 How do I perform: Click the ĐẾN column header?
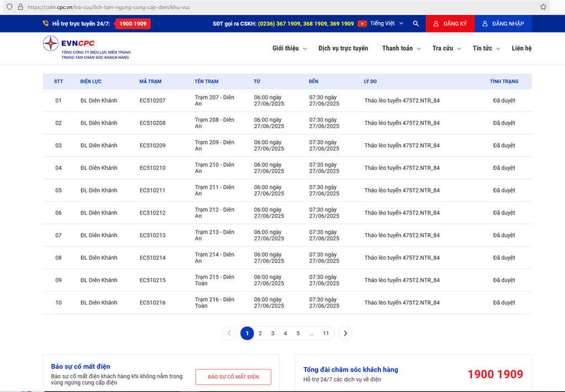coord(313,82)
